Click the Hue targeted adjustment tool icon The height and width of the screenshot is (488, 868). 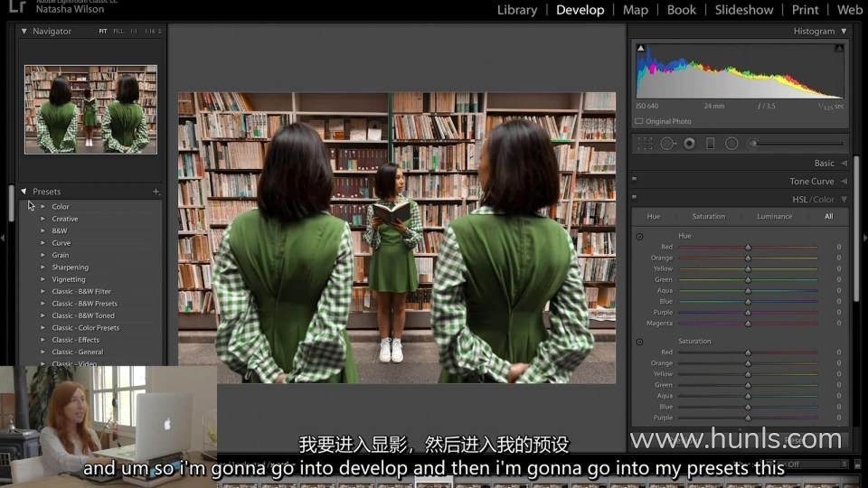pos(639,237)
